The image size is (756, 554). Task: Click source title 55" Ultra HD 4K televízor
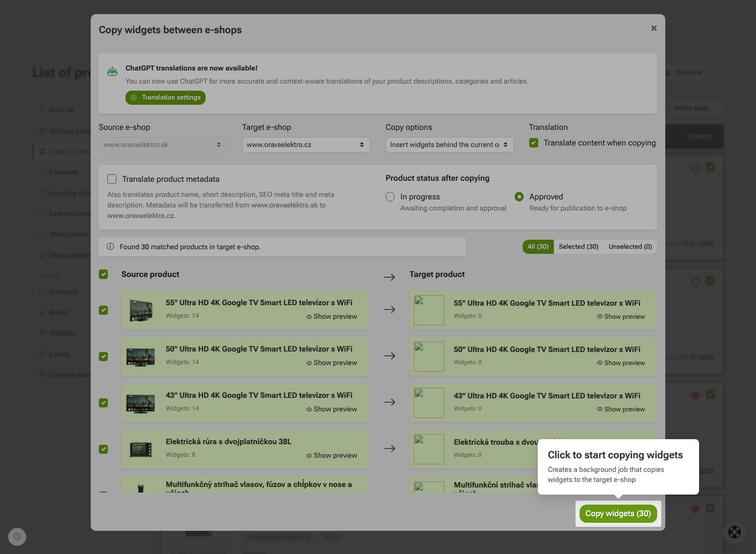(259, 303)
